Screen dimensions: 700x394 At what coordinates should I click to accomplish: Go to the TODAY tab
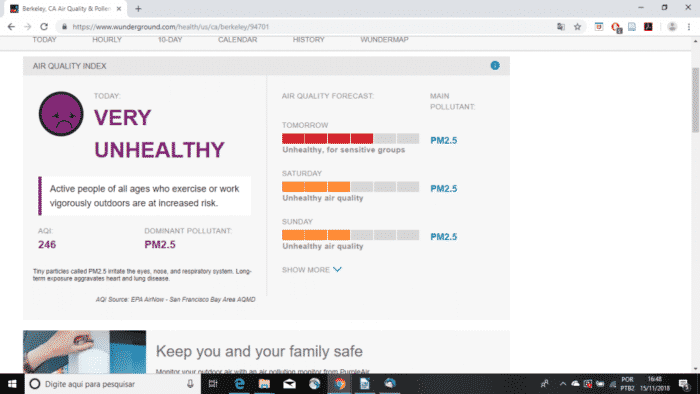tap(44, 40)
